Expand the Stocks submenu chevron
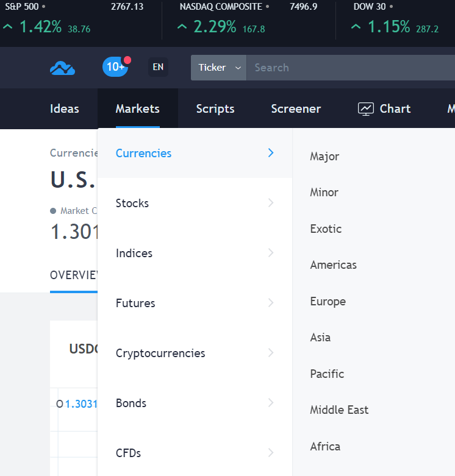This screenshot has width=455, height=476. (271, 203)
